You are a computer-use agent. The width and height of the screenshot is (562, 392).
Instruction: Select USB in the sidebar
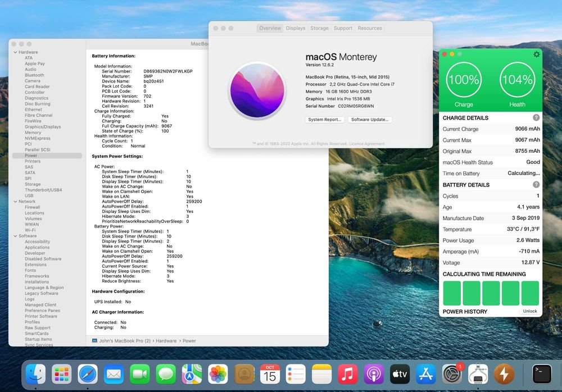click(x=29, y=195)
